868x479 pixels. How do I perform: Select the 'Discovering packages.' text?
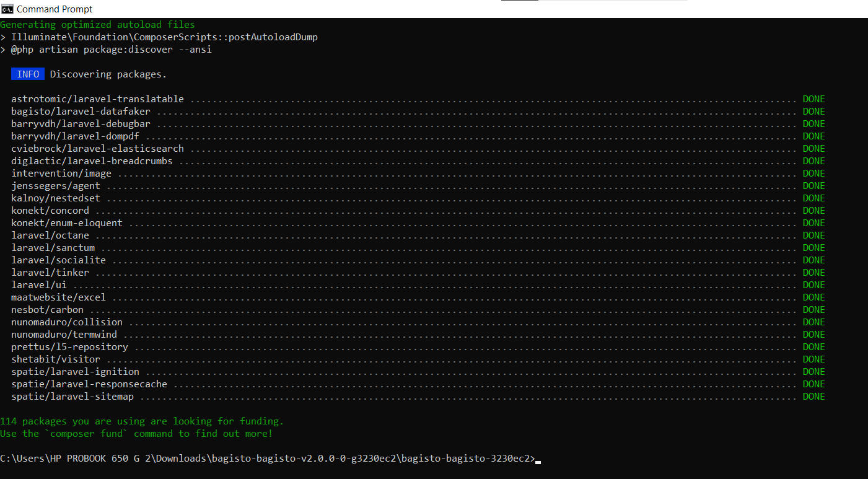108,74
